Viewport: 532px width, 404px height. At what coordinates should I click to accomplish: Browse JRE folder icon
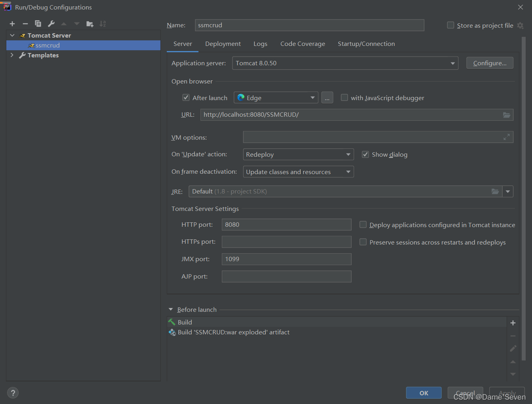(x=495, y=192)
